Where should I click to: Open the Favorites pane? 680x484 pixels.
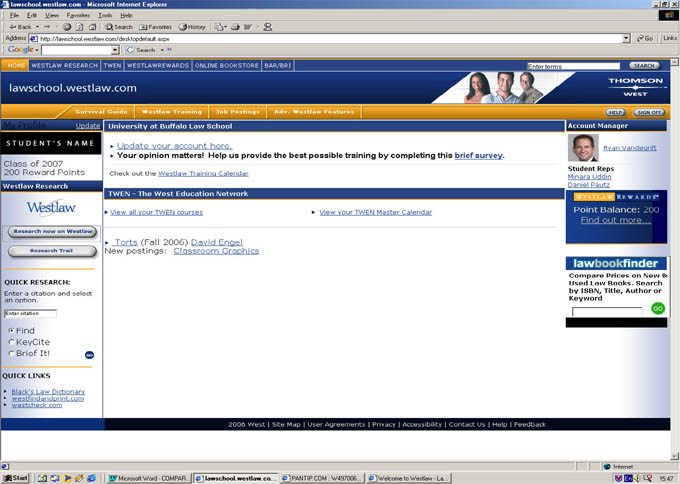click(x=155, y=27)
